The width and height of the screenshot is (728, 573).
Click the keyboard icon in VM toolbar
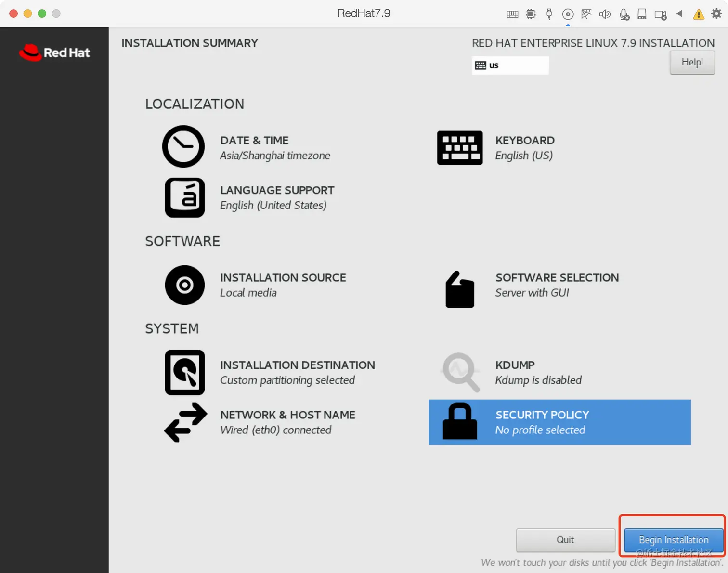[x=512, y=14]
